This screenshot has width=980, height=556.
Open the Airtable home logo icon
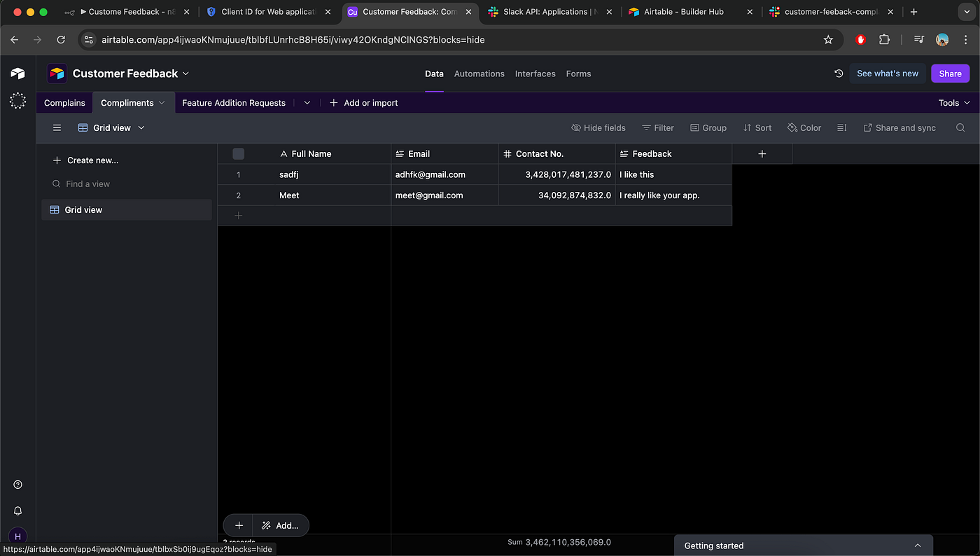coord(17,74)
